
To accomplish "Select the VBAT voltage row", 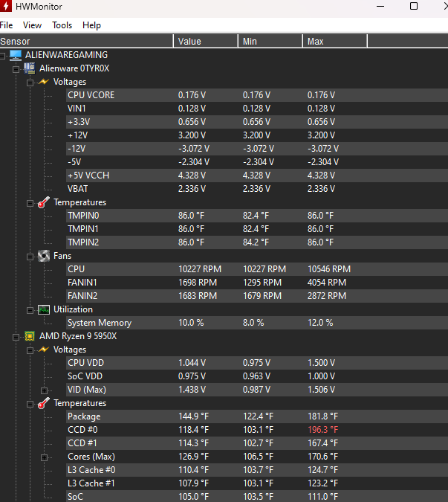I will 257,189.
